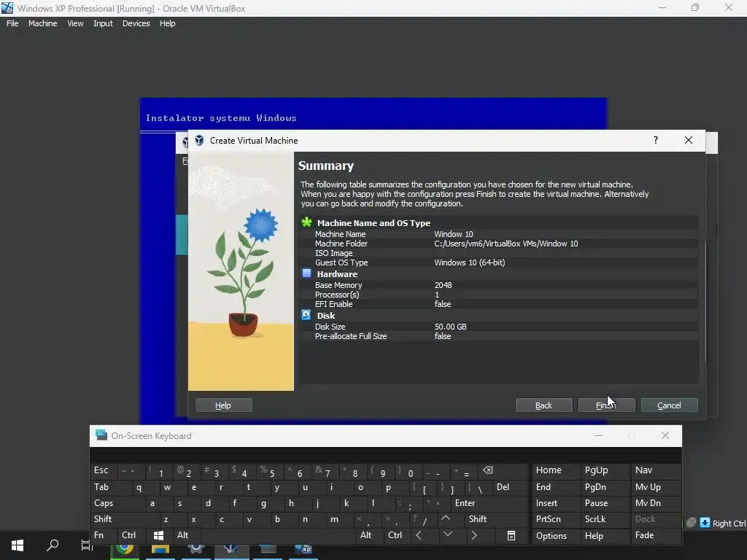Open the Settings gear app on the taskbar
Image resolution: width=747 pixels, height=560 pixels.
point(196,550)
